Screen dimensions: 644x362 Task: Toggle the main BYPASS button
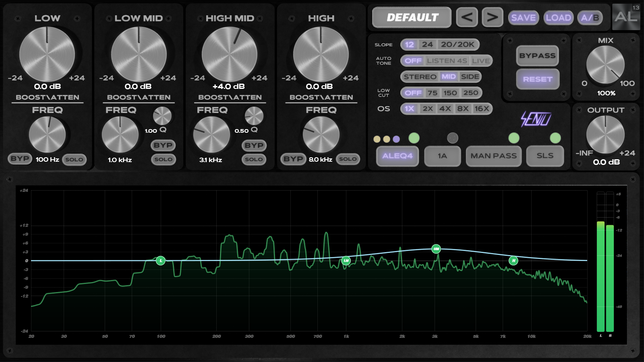click(537, 56)
